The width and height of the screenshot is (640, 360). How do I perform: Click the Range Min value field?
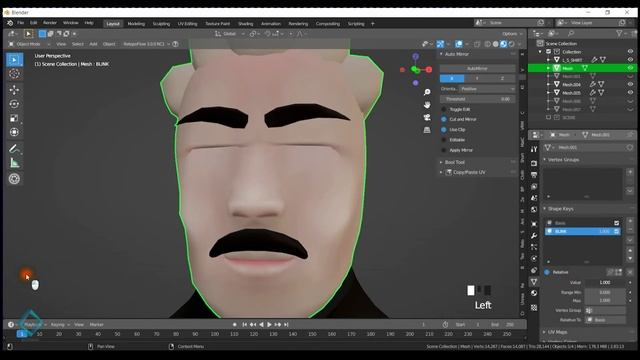[x=604, y=292]
